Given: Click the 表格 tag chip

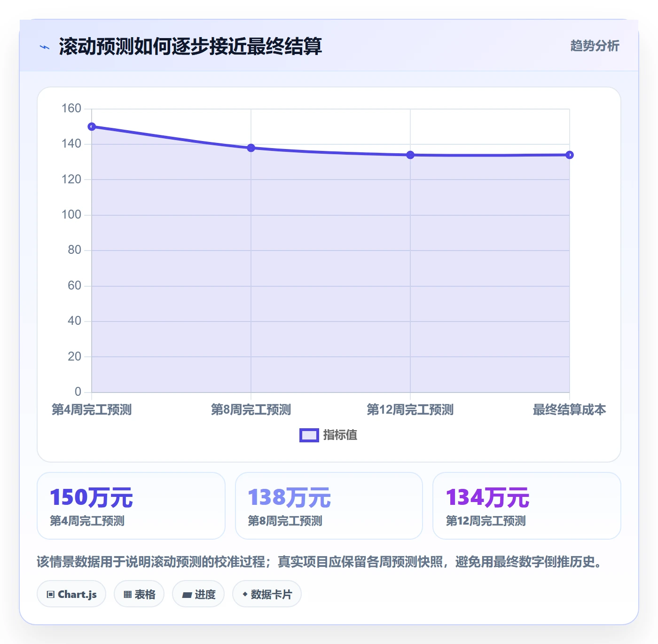Looking at the screenshot, I should (x=139, y=594).
